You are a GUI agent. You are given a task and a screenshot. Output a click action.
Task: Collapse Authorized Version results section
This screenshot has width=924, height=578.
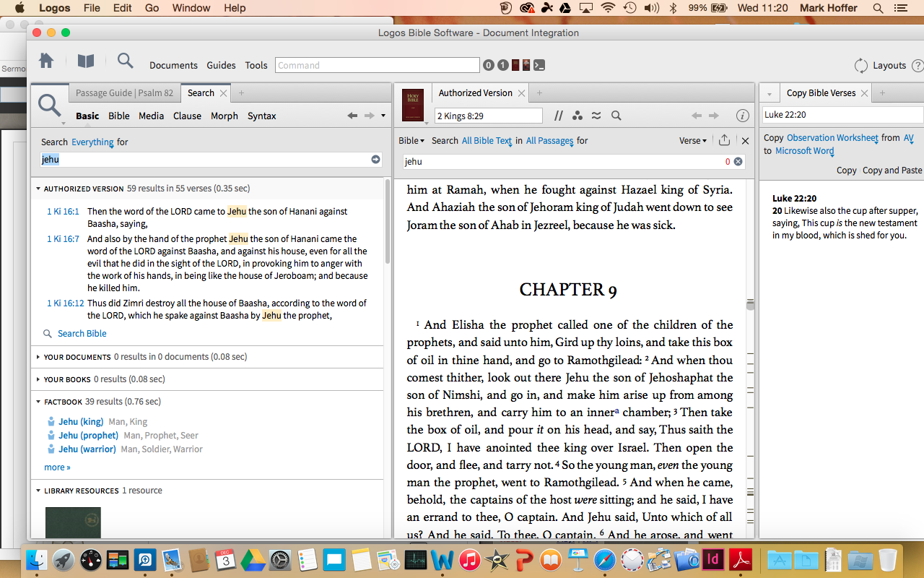click(38, 189)
